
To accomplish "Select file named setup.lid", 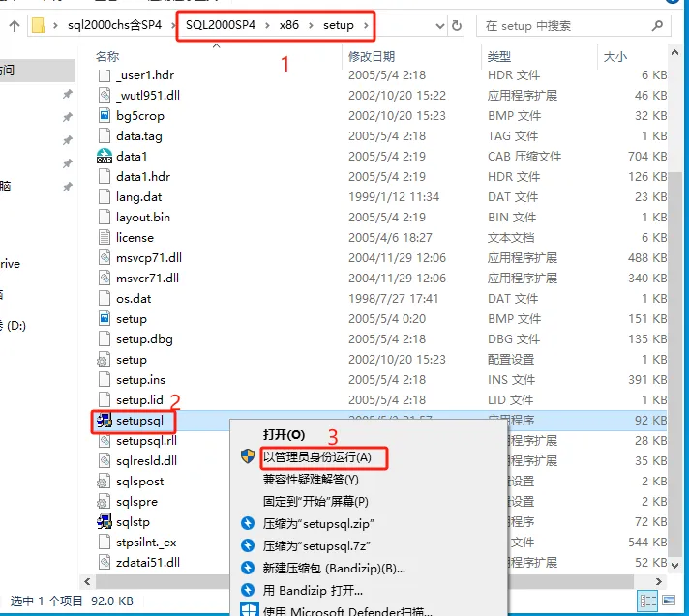I will coord(139,400).
